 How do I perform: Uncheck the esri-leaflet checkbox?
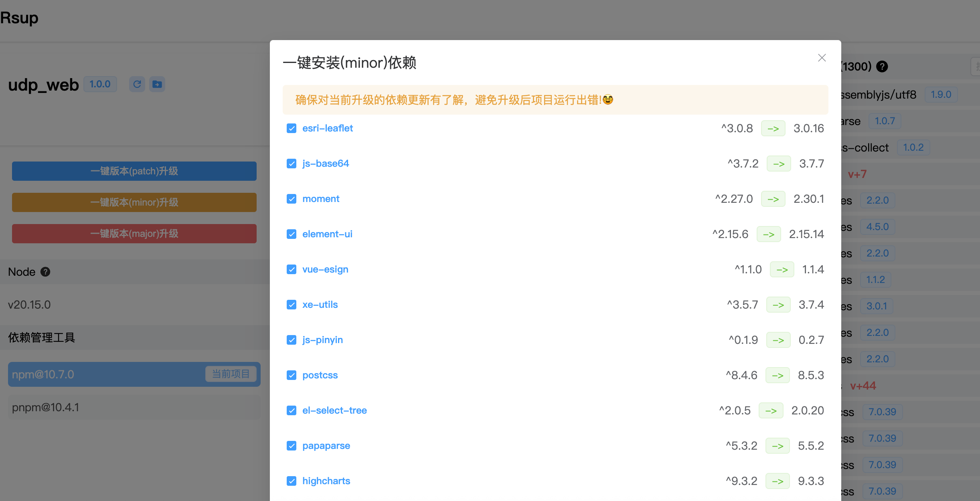coord(292,128)
